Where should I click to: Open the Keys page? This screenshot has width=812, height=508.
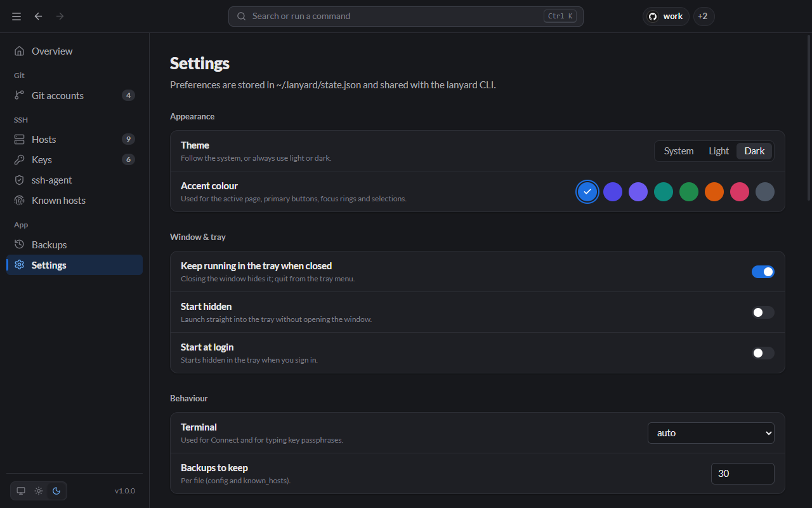pyautogui.click(x=75, y=160)
